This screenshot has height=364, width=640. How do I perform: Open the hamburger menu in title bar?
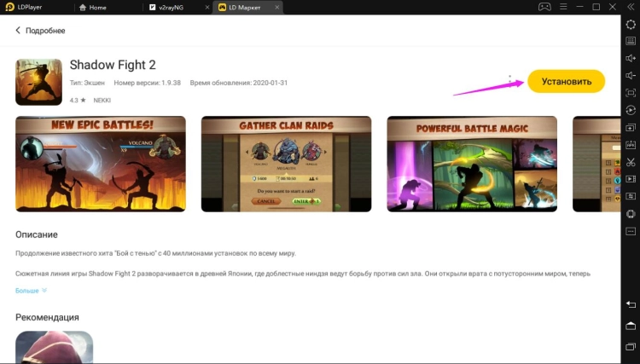click(563, 7)
